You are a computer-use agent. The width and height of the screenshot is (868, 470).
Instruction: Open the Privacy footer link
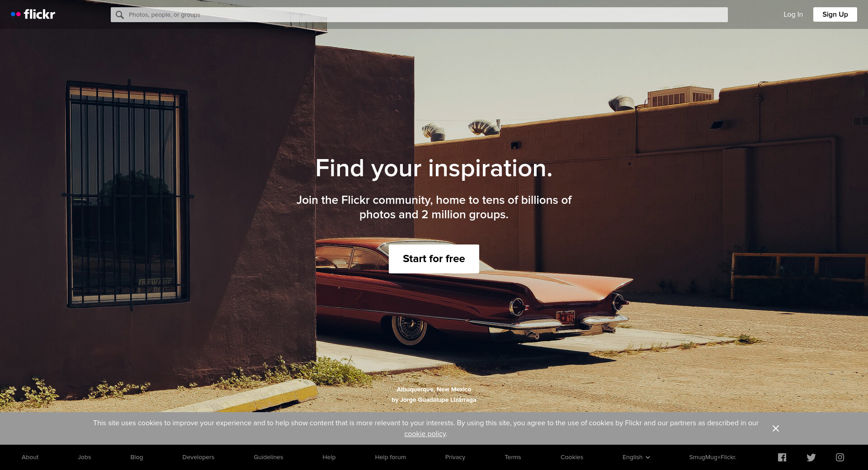(x=455, y=457)
